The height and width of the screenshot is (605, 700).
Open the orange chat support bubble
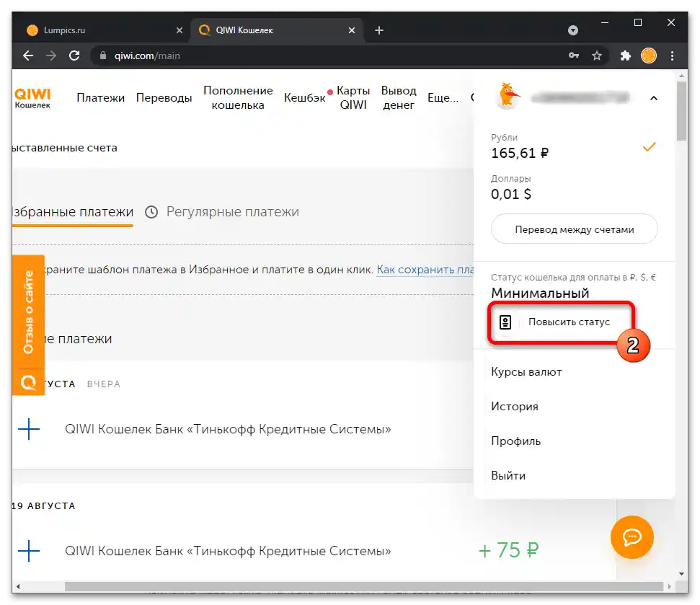(x=632, y=536)
